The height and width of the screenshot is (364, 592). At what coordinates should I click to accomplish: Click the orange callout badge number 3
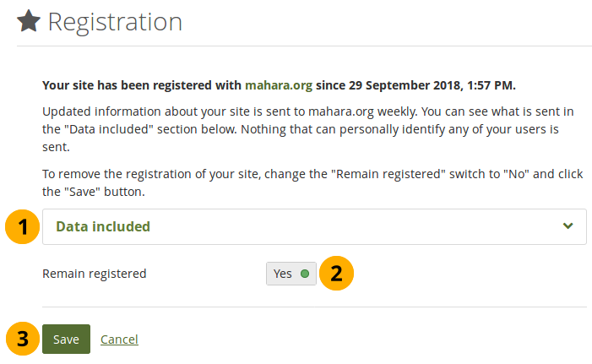(24, 340)
